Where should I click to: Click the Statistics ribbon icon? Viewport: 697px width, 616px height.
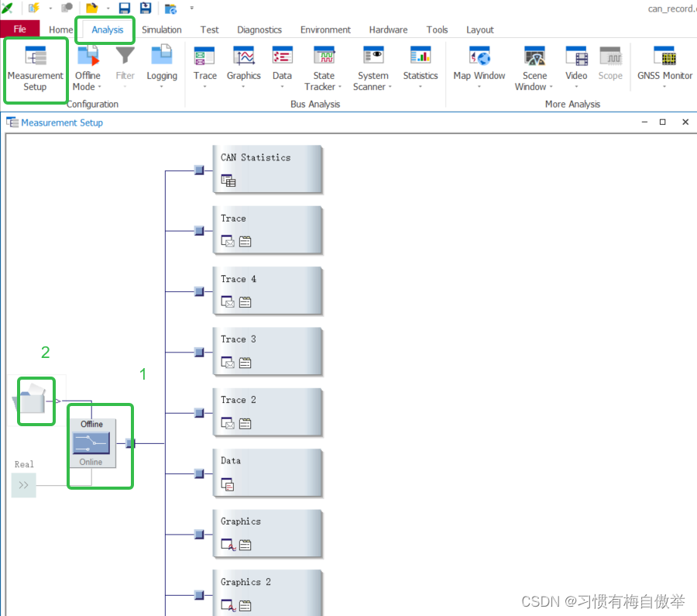coord(421,56)
